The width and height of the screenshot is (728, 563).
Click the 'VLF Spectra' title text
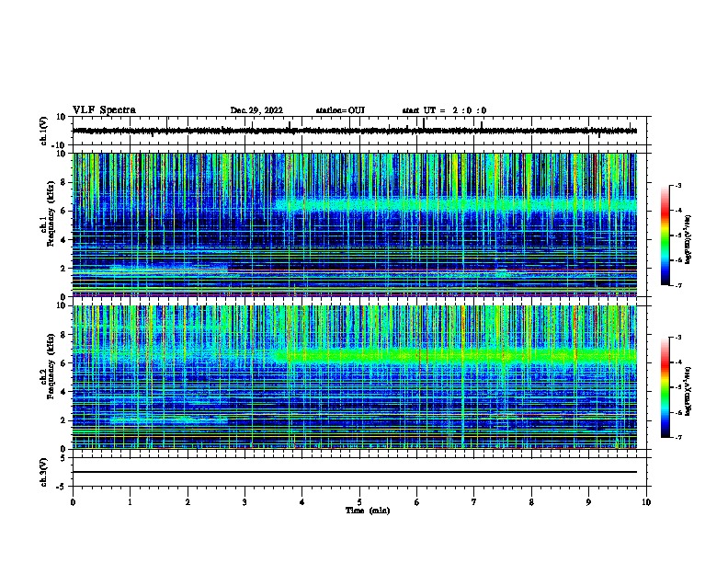(x=104, y=110)
